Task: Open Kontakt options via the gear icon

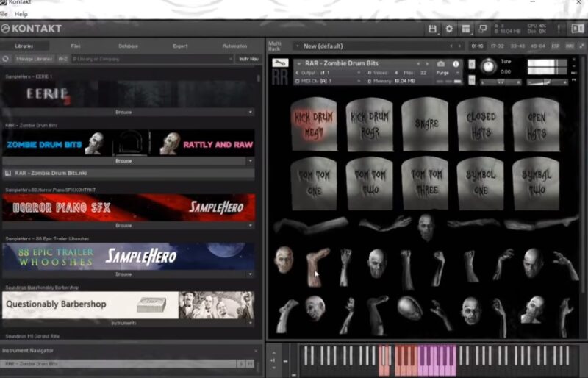Action: 450,29
